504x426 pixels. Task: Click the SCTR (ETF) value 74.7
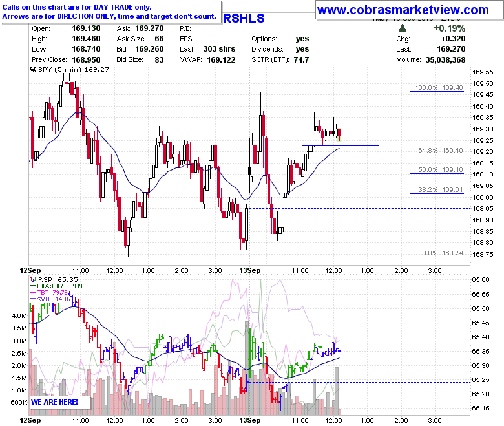(x=301, y=60)
